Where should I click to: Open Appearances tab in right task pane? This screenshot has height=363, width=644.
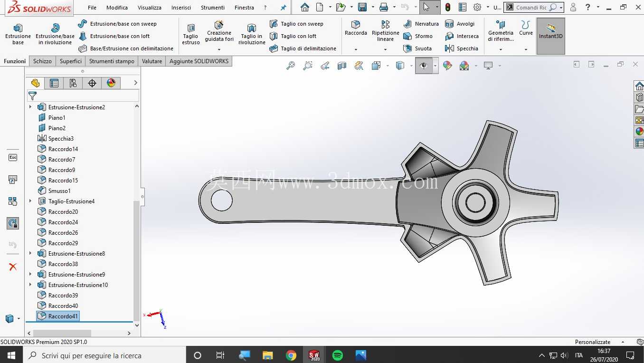point(639,132)
